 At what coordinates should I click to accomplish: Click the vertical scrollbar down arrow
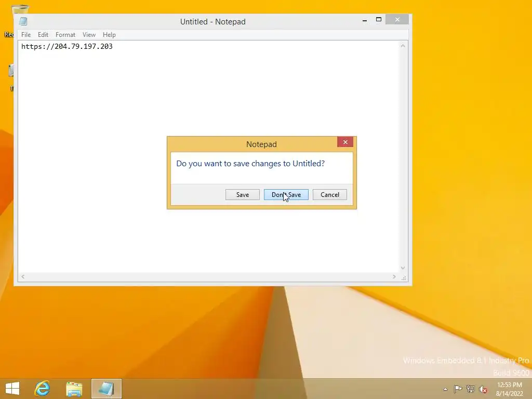403,268
